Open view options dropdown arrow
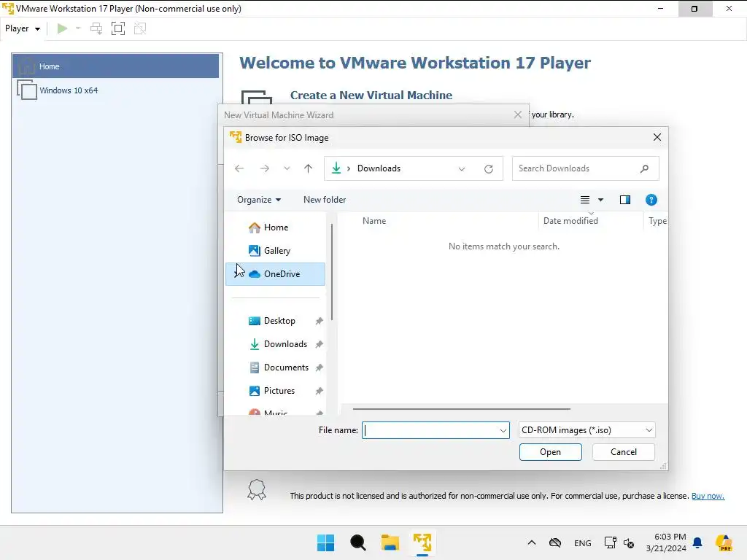Screen dimensions: 747x560 (601, 200)
